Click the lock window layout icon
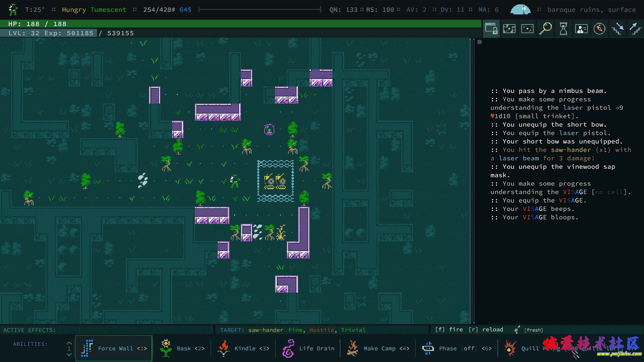This screenshot has height=362, width=644. [491, 29]
